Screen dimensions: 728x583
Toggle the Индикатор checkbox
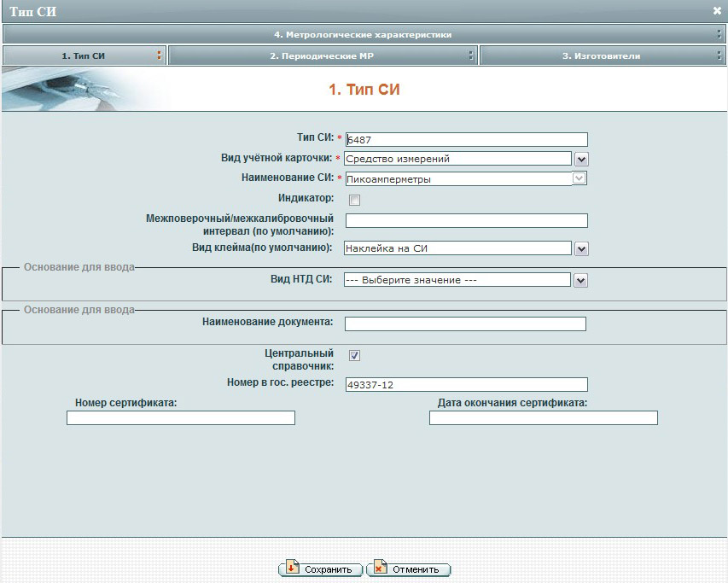click(x=354, y=200)
